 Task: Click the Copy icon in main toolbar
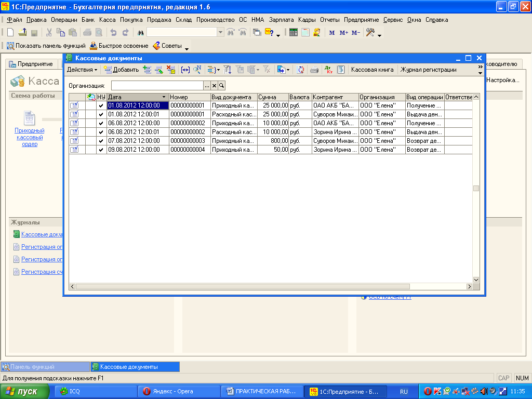61,33
